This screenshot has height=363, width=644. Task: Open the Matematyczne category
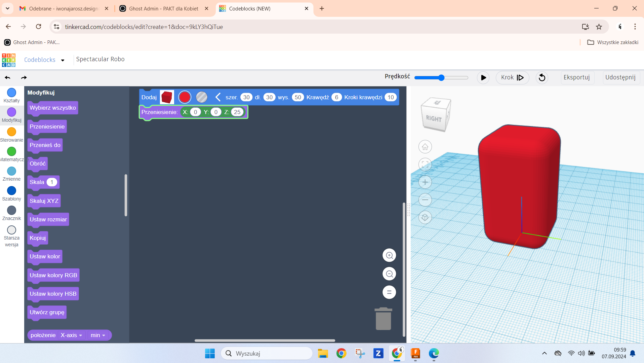pyautogui.click(x=11, y=154)
